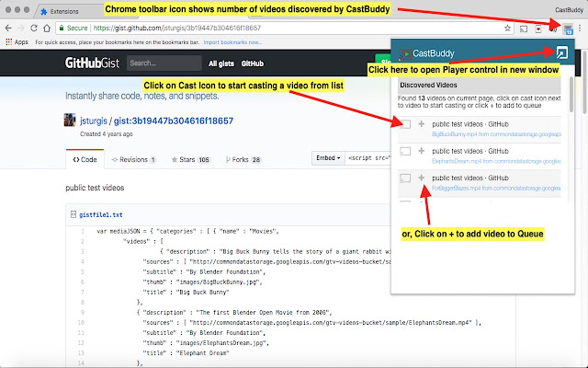Click the forward arrow in browser toolbar

click(x=21, y=29)
